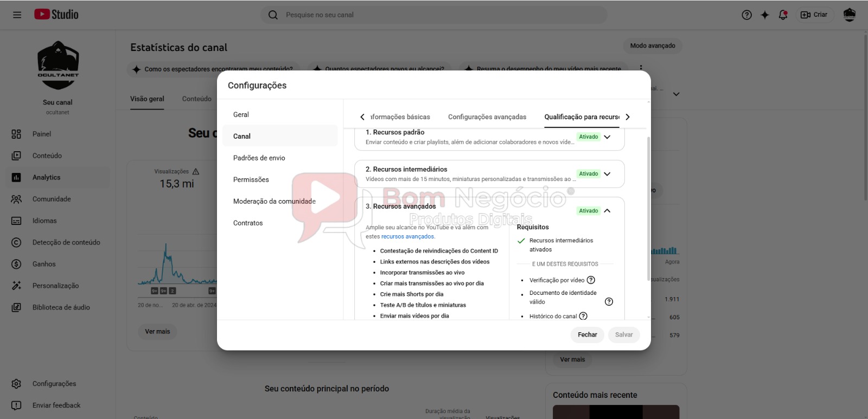Screen dimensions: 868x419
Task: Click the Ocultanet channel logo in sidebar
Action: point(58,65)
